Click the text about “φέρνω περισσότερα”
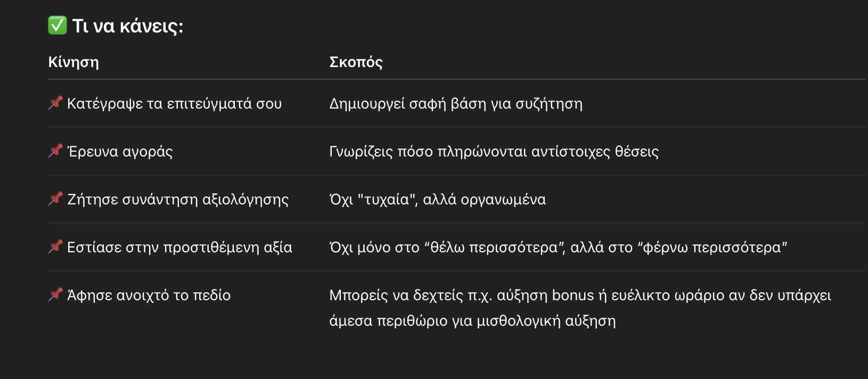Screen dimensions: 868x379 click(x=558, y=248)
